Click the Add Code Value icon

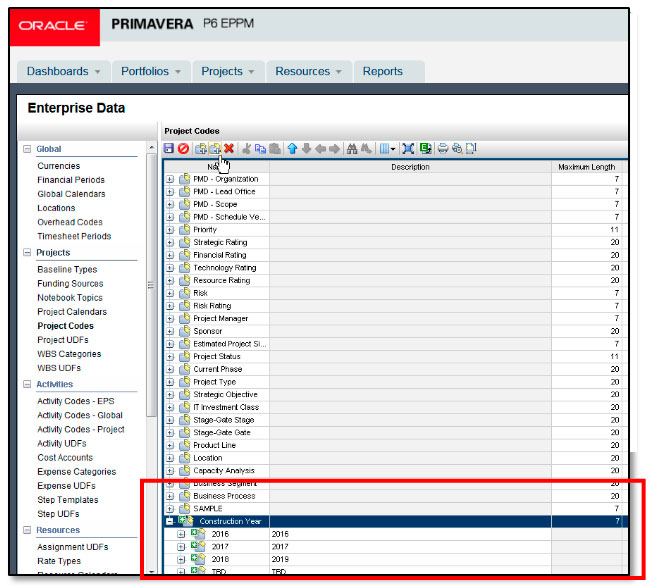click(x=215, y=148)
